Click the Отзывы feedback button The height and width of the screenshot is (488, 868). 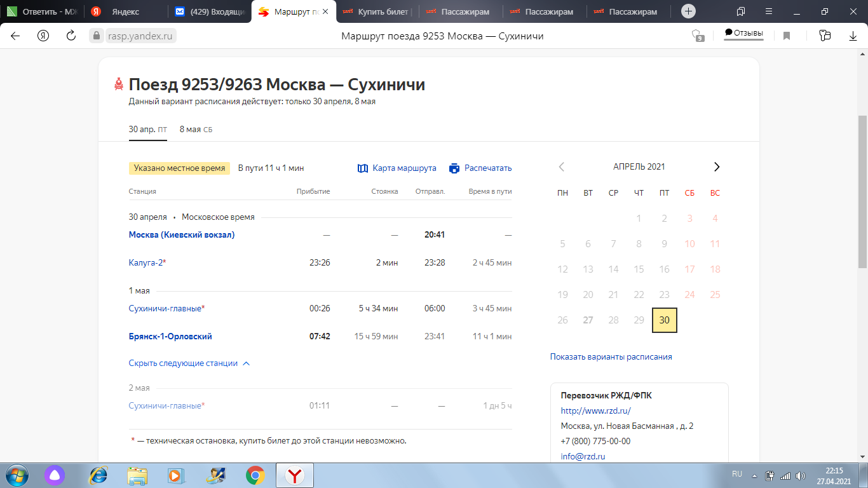(x=743, y=34)
